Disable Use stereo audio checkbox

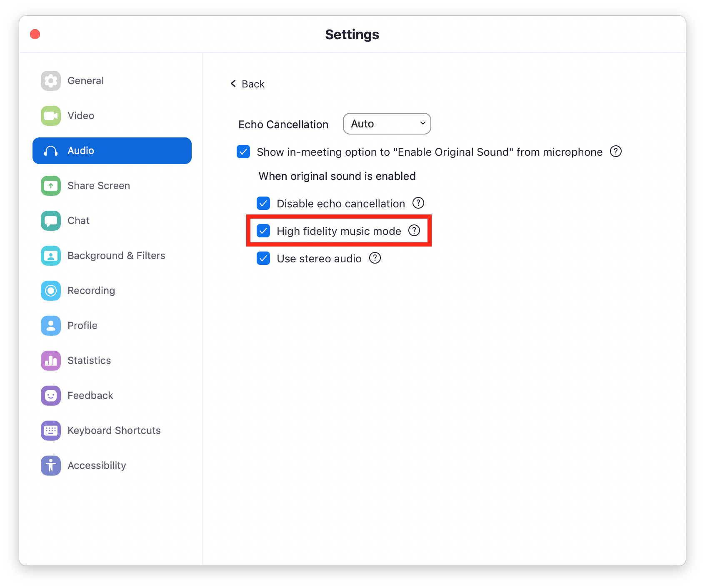[263, 258]
